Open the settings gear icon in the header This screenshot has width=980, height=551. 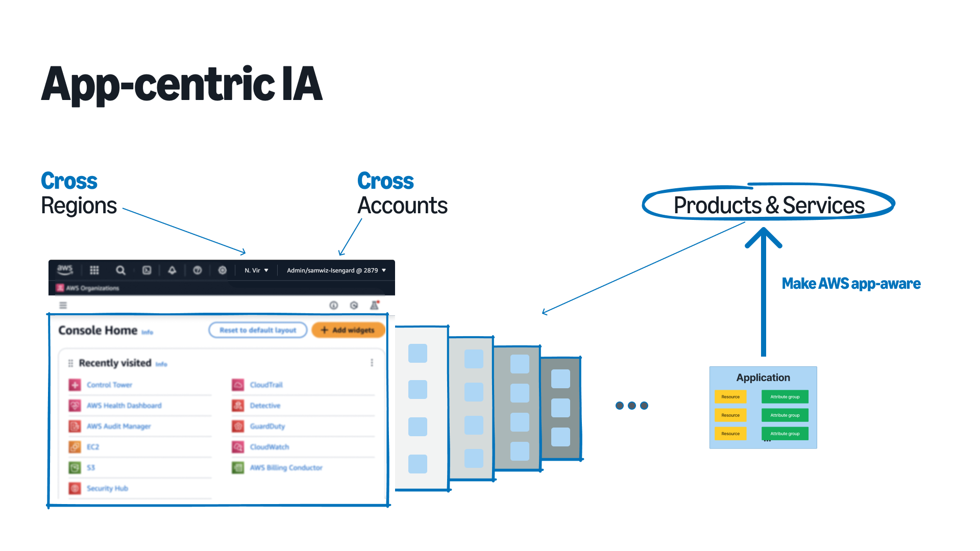(x=223, y=270)
